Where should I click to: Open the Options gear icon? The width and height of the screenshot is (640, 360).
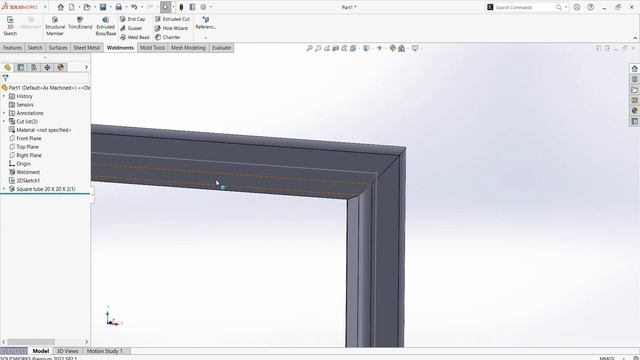click(x=203, y=7)
